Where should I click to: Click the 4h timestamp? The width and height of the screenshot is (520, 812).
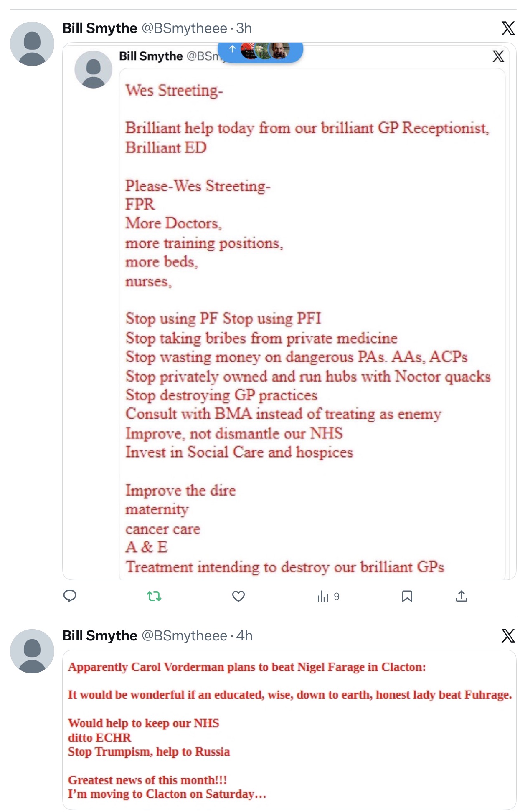click(x=244, y=635)
